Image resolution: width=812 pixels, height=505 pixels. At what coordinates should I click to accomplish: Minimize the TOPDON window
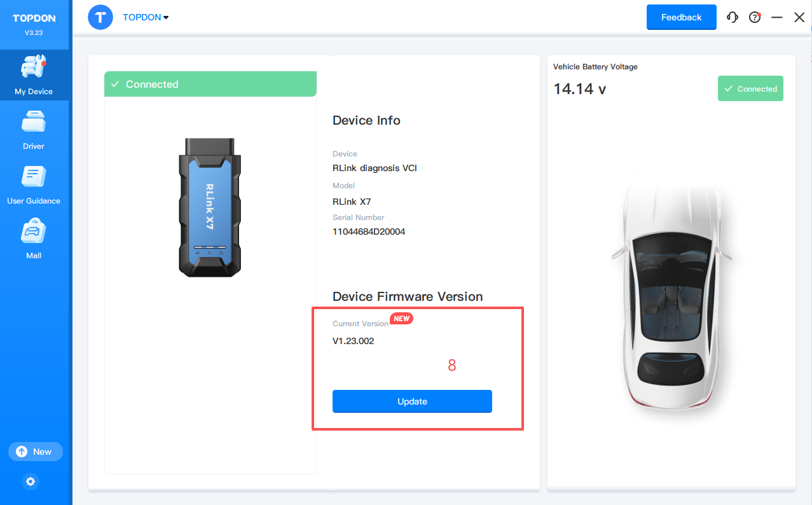pos(776,18)
